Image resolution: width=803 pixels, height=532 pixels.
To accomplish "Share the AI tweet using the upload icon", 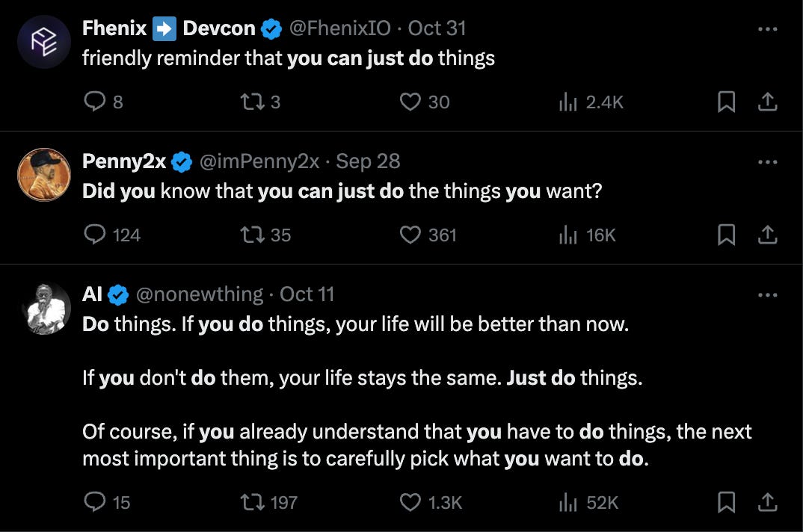I will pyautogui.click(x=768, y=502).
